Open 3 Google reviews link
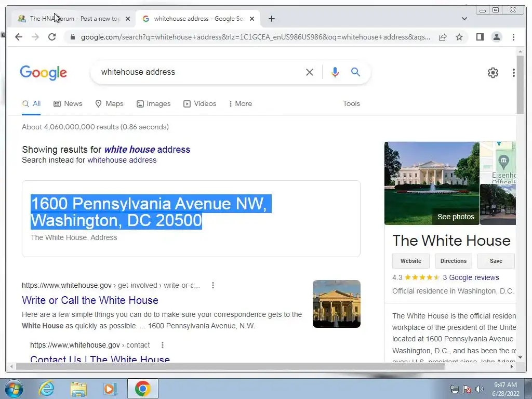 471,277
